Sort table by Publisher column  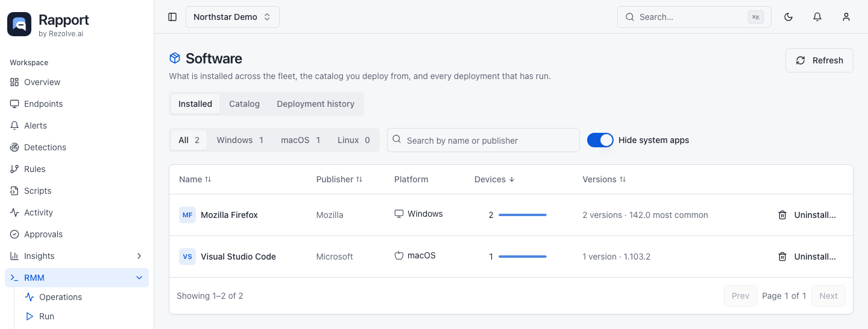point(339,179)
